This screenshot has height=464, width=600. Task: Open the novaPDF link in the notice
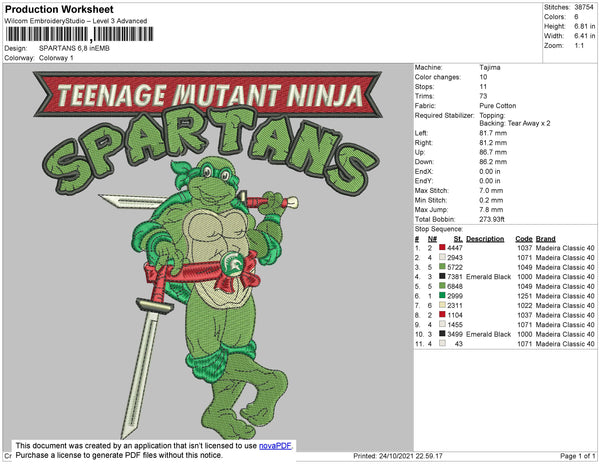tap(275, 446)
